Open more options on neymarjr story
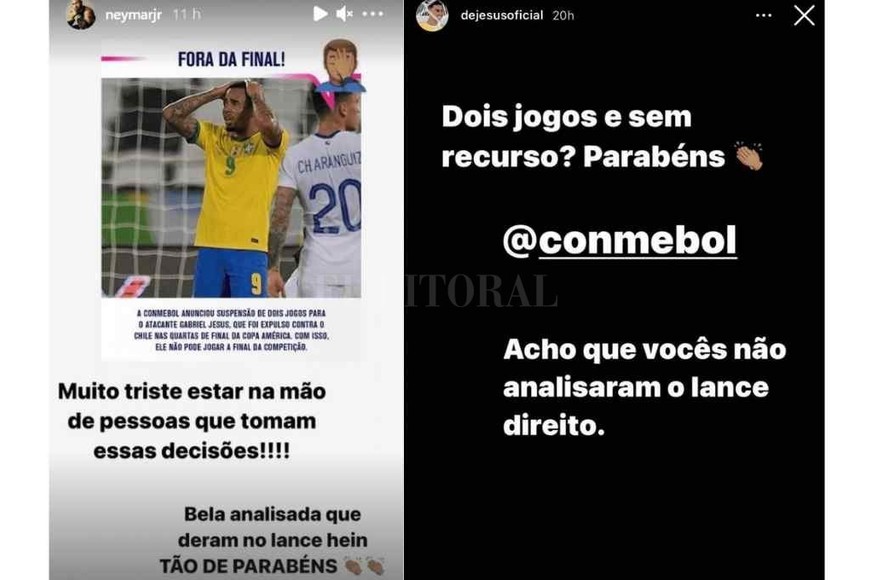This screenshot has height=580, width=870. pyautogui.click(x=373, y=14)
